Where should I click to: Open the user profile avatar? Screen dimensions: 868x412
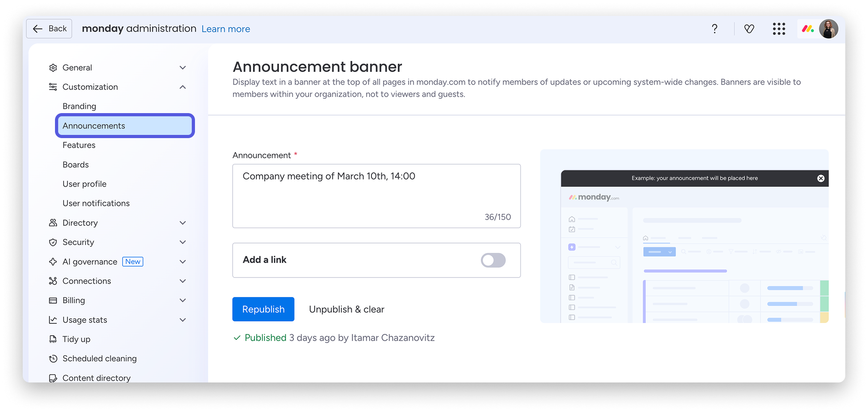[x=828, y=29]
